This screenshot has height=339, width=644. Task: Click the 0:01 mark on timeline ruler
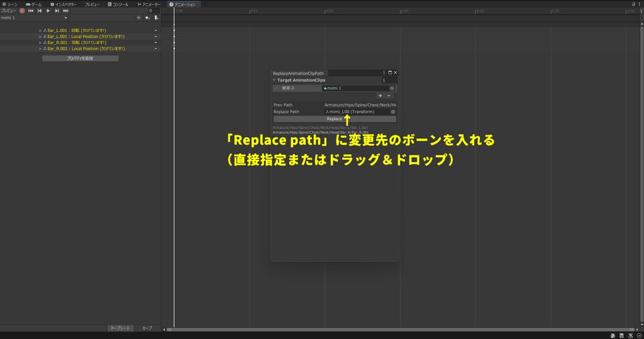pos(254,11)
